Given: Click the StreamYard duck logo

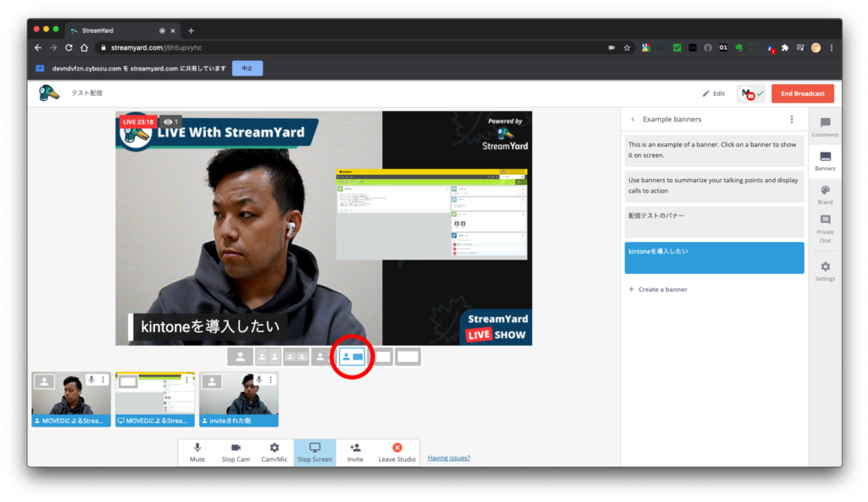Looking at the screenshot, I should click(48, 93).
